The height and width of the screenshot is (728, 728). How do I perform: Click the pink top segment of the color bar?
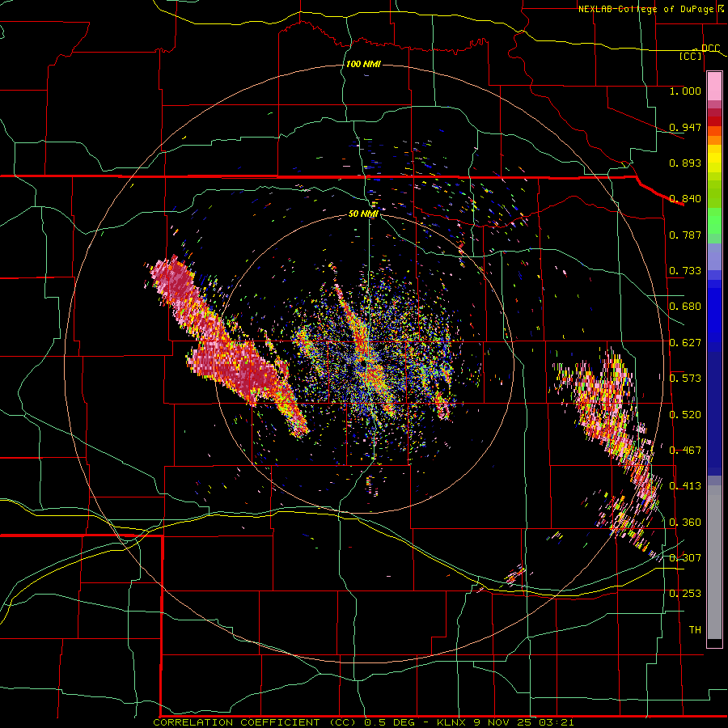point(714,87)
